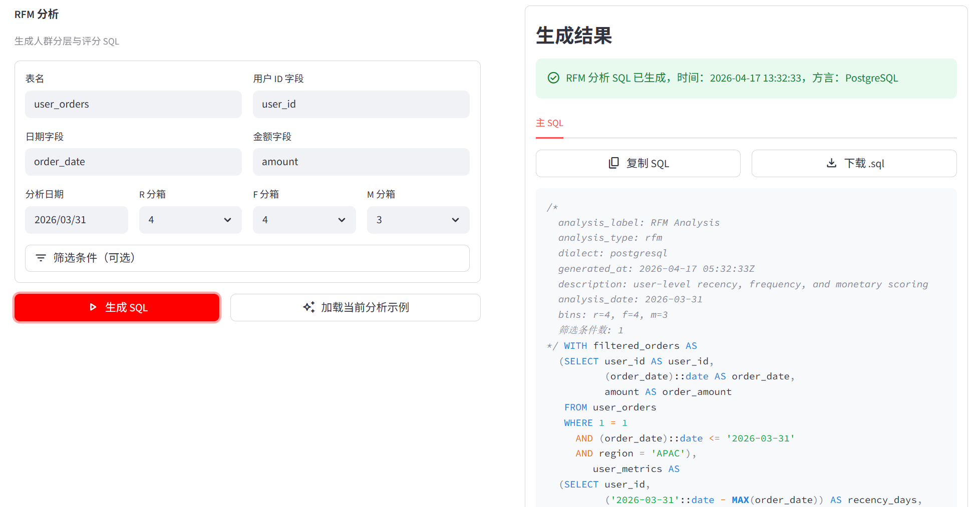The width and height of the screenshot is (980, 507).
Task: Open the R 分箱 dropdown
Action: (190, 220)
